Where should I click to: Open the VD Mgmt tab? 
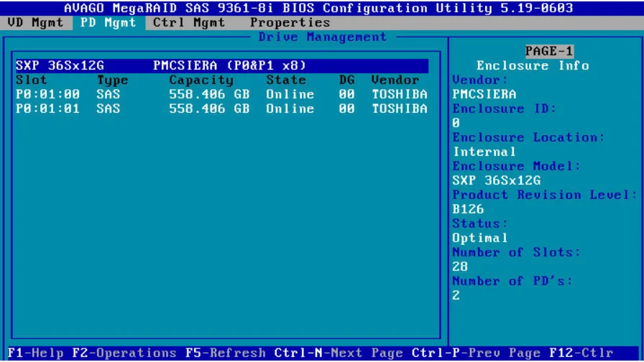35,22
